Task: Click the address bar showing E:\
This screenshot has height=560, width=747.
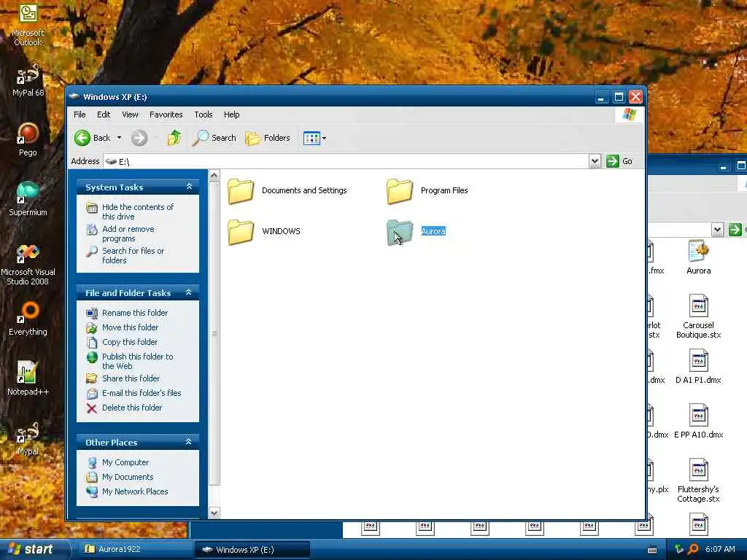Action: tap(347, 161)
